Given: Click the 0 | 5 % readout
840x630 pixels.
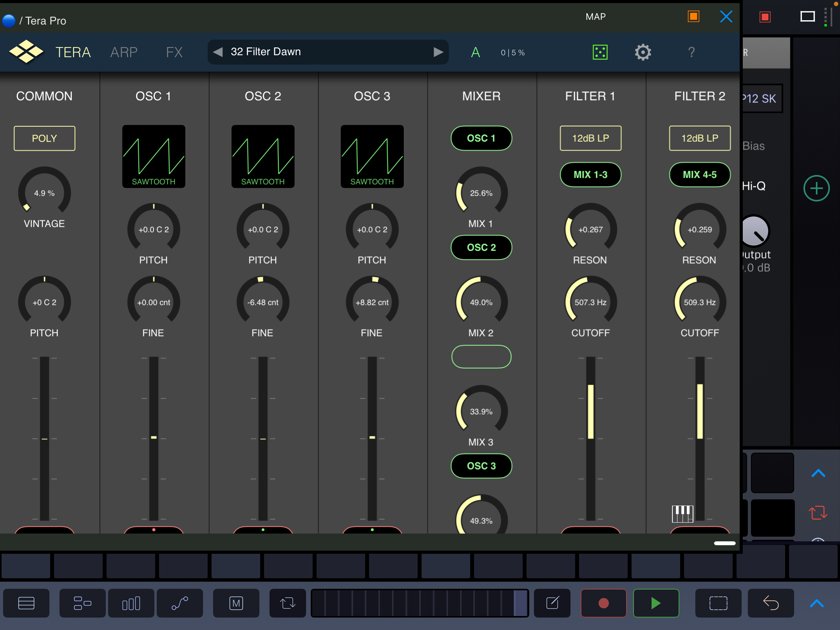Looking at the screenshot, I should click(x=513, y=52).
